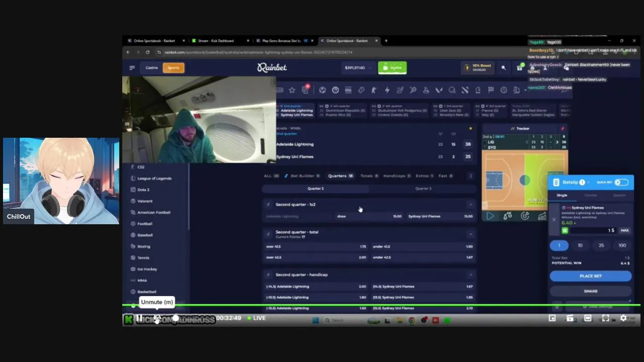The image size is (644, 362).
Task: Click the Chrome icon in streamed taskbar
Action: [412, 320]
